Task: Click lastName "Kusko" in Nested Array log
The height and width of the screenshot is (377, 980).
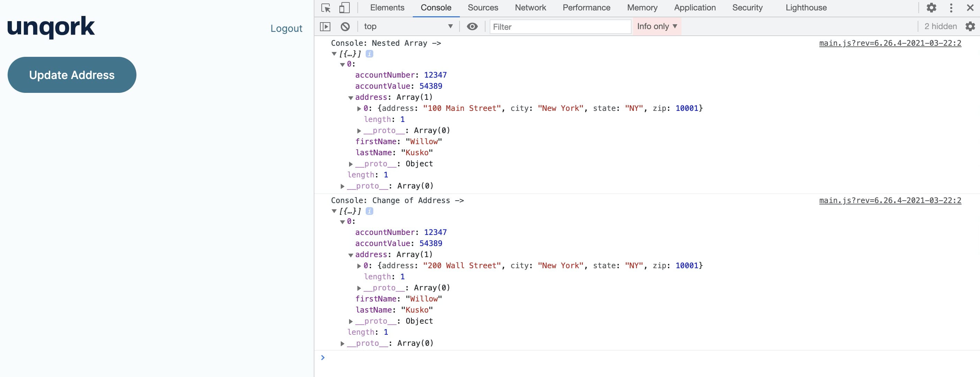Action: tap(394, 152)
